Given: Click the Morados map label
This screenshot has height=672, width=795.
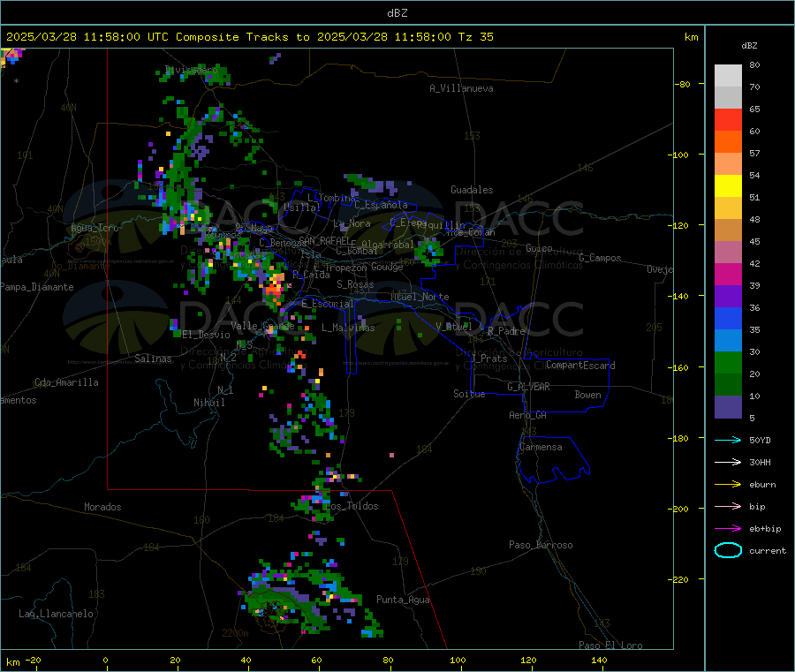Looking at the screenshot, I should [x=102, y=507].
